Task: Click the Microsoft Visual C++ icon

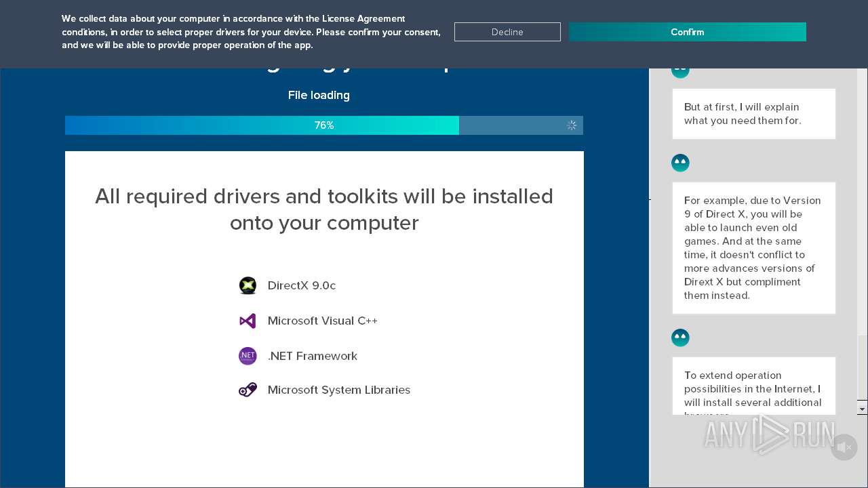Action: 248,321
